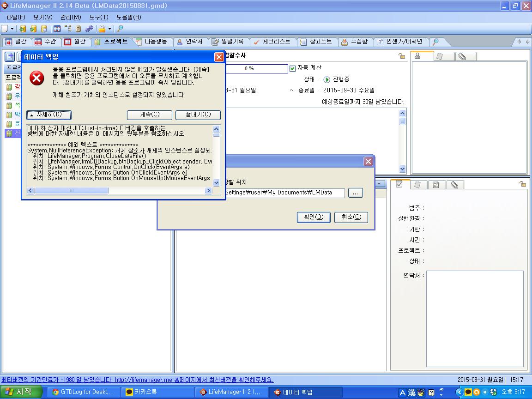Click the exception details horizontal scroll left arrow

[x=30, y=191]
